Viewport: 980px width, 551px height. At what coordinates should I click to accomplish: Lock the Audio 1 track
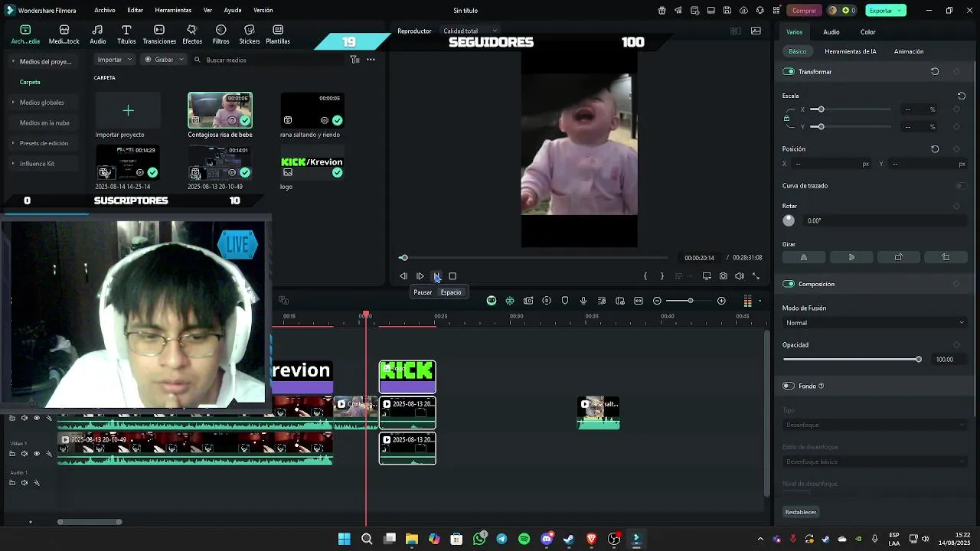click(x=12, y=483)
